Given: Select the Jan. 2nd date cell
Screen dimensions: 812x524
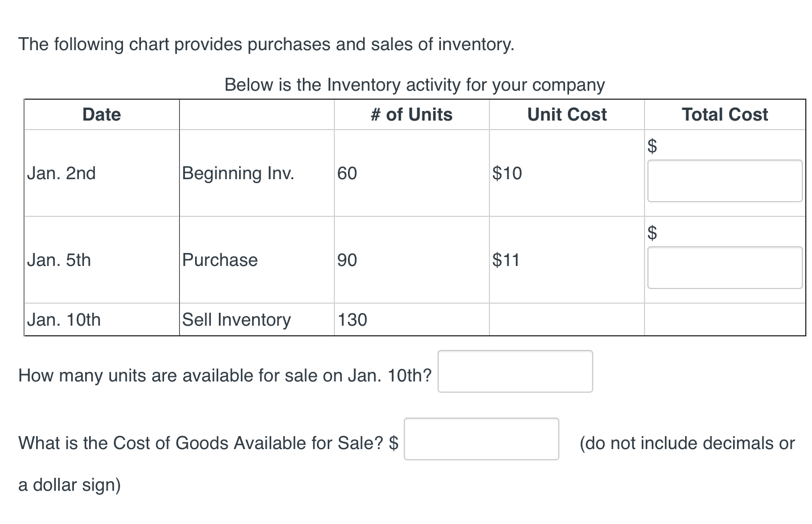Looking at the screenshot, I should tap(62, 173).
